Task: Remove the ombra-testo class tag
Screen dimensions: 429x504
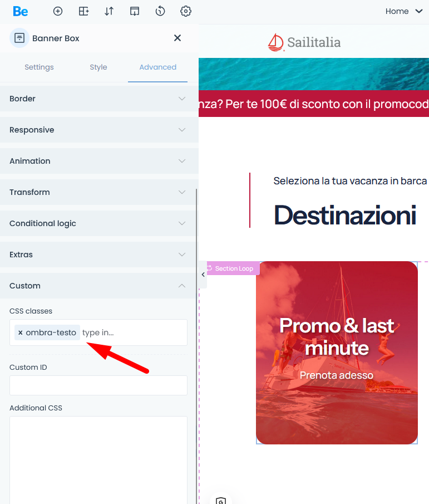Action: coord(20,332)
